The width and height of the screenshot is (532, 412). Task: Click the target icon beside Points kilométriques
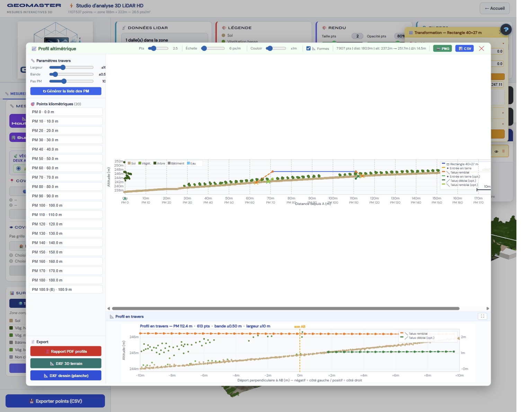coord(34,104)
